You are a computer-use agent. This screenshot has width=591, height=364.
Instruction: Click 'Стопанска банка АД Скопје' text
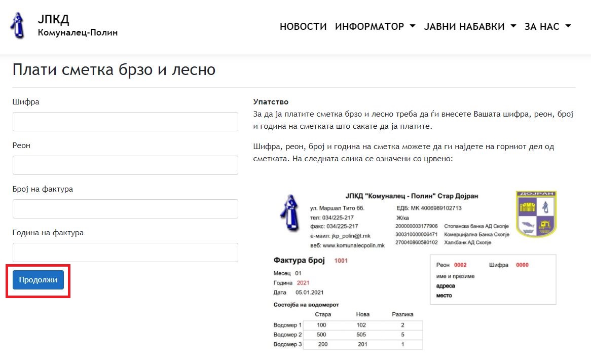(476, 226)
